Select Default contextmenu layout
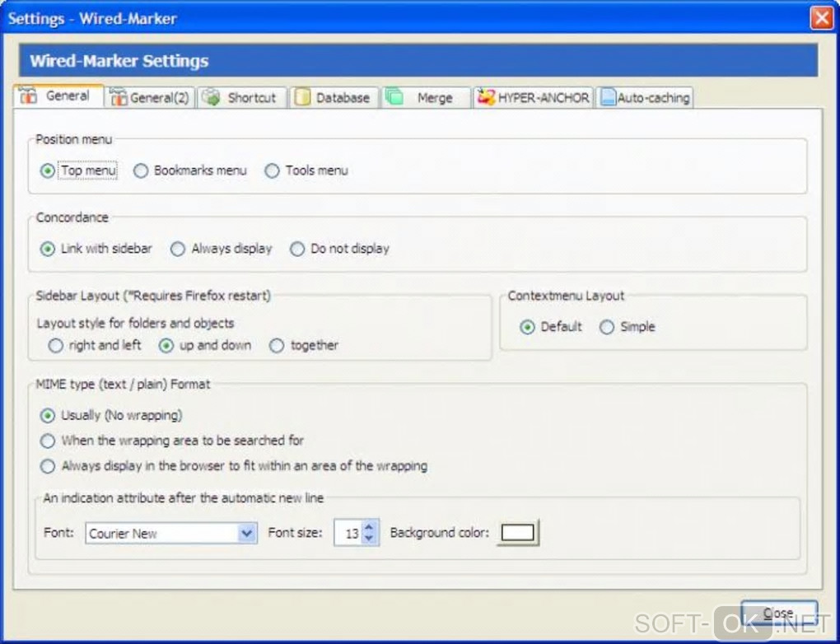 point(551,327)
